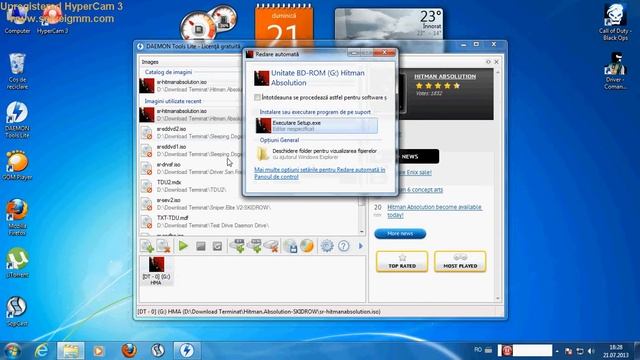Click the 'Catalog de imagini' header
Image resolution: width=640 pixels, height=360 pixels.
[168, 72]
